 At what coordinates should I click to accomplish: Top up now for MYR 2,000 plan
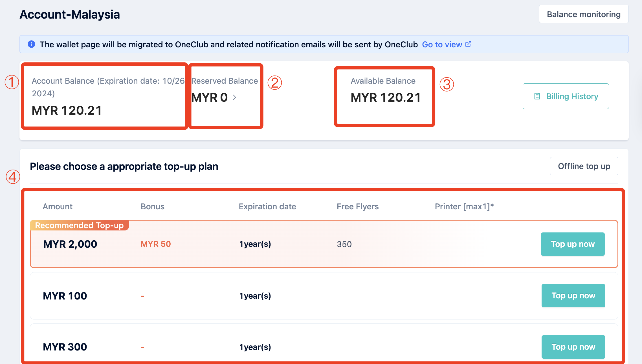(x=573, y=244)
